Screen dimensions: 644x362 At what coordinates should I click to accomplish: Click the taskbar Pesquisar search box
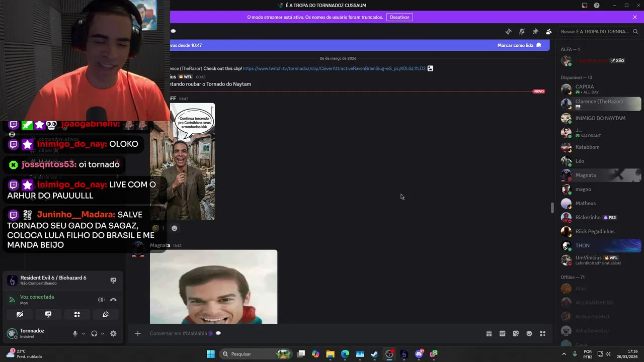(257, 354)
